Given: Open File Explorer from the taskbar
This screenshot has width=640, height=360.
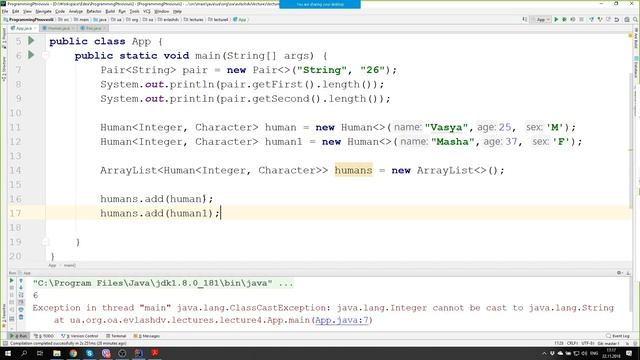Looking at the screenshot, I should tap(57, 353).
